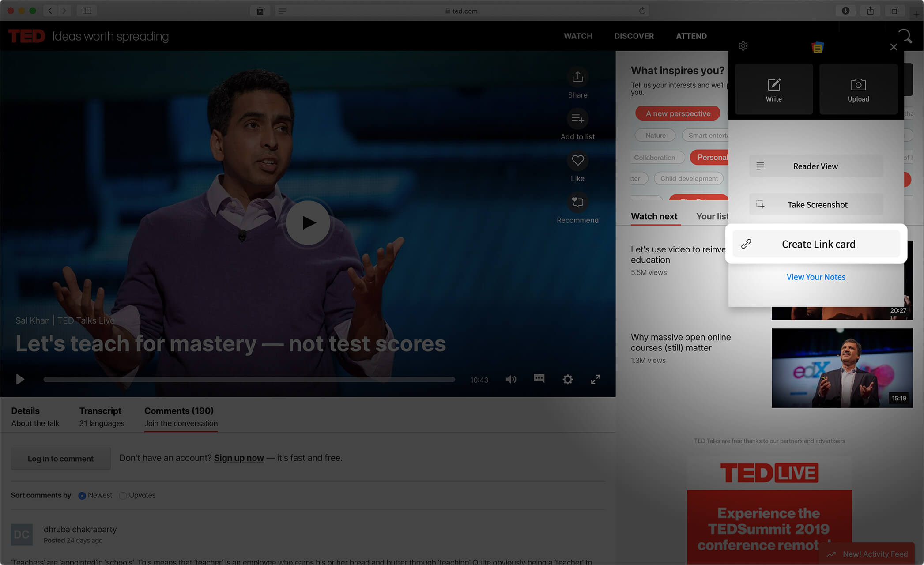Open the ATTEND menu
The image size is (924, 565).
[691, 36]
